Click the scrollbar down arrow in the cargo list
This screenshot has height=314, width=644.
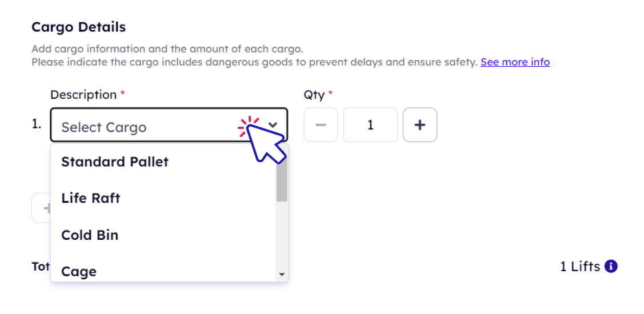(x=282, y=275)
